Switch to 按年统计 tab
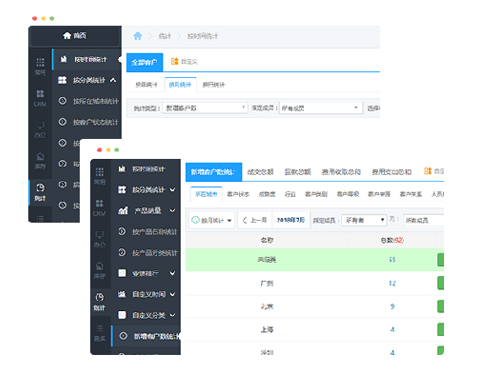480x372 pixels. pyautogui.click(x=146, y=85)
